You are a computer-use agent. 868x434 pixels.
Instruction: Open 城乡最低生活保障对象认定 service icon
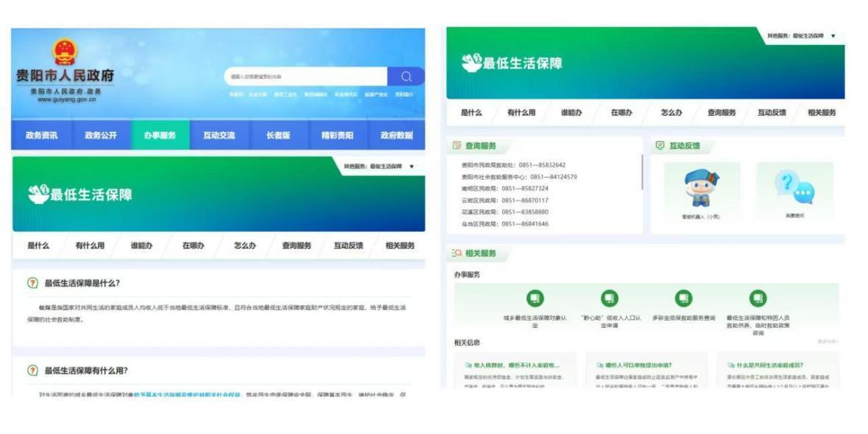[535, 298]
